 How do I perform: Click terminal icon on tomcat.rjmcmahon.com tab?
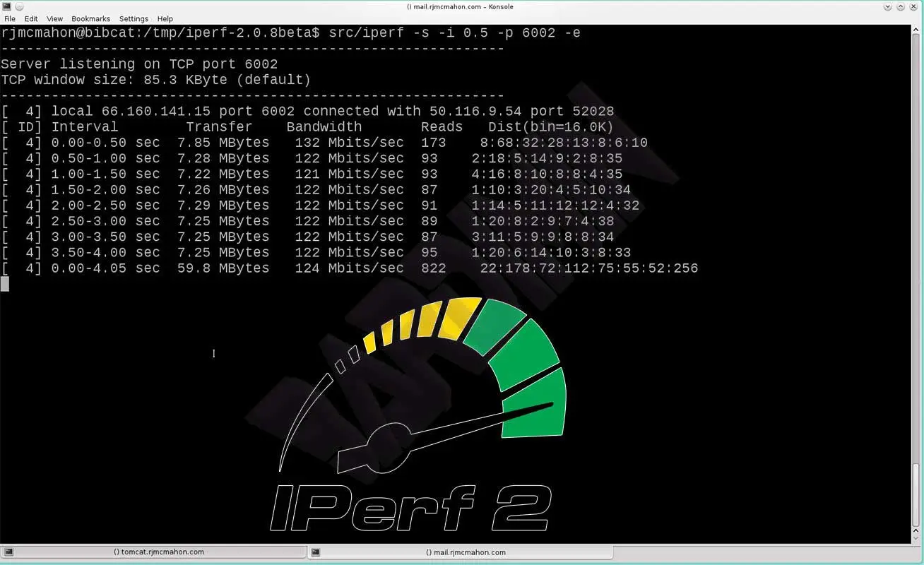click(9, 552)
